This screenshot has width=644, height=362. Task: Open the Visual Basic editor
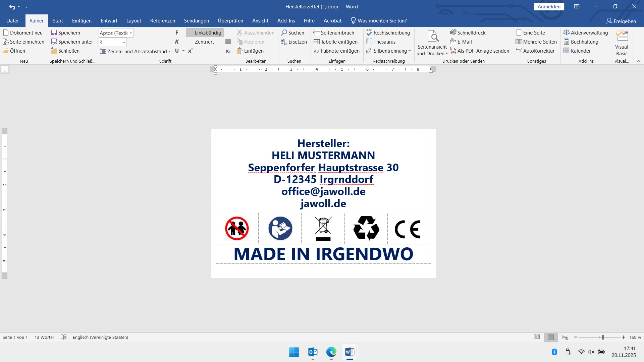coord(622,44)
